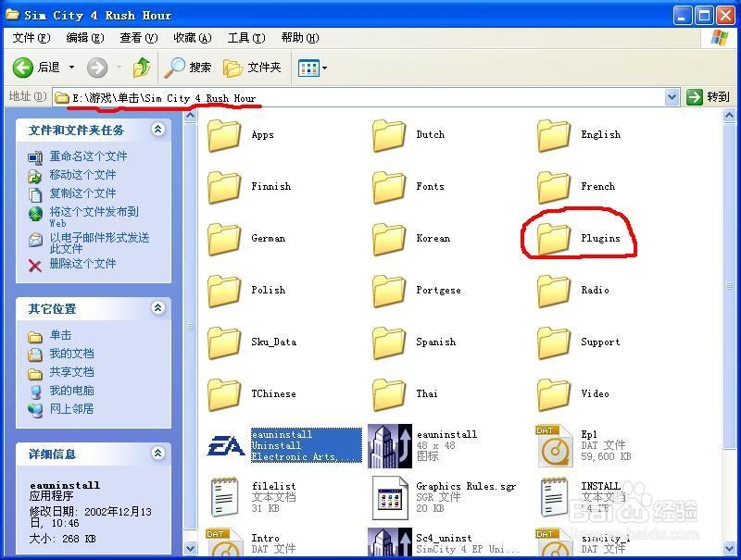Go up one folder level

pos(141,68)
